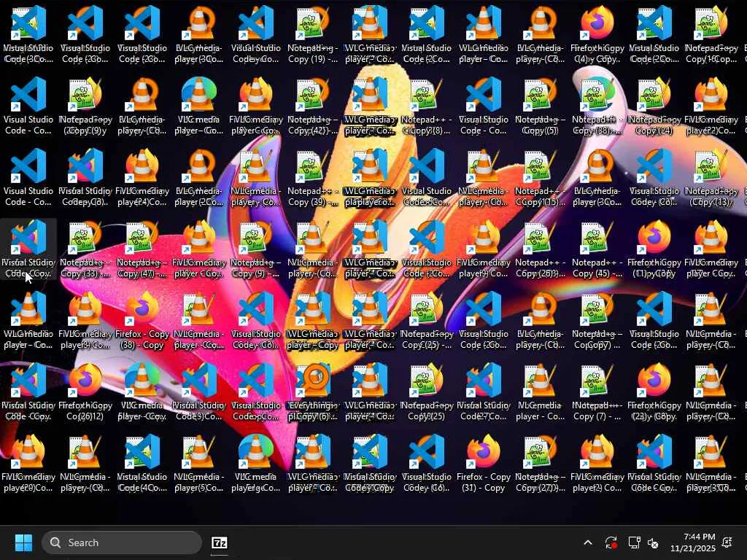Select the Firefox Copy (23) desktop shortcut
Image resolution: width=747 pixels, height=560 pixels.
(x=654, y=392)
